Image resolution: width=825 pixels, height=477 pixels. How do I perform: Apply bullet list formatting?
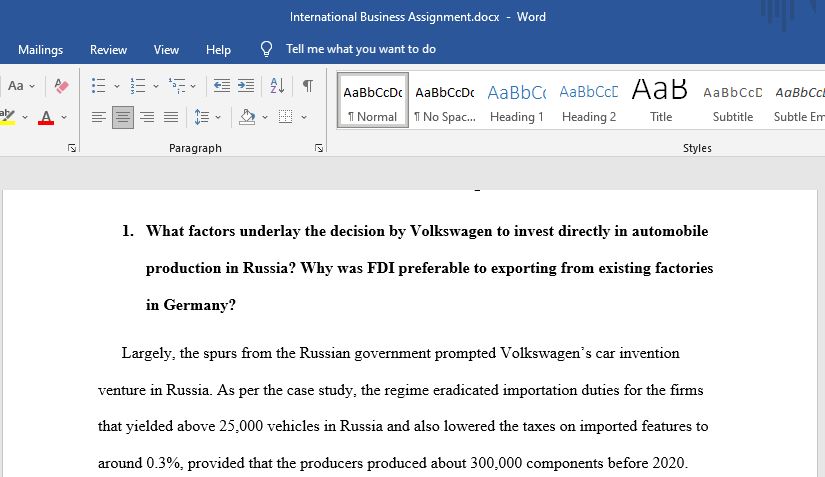pos(98,85)
